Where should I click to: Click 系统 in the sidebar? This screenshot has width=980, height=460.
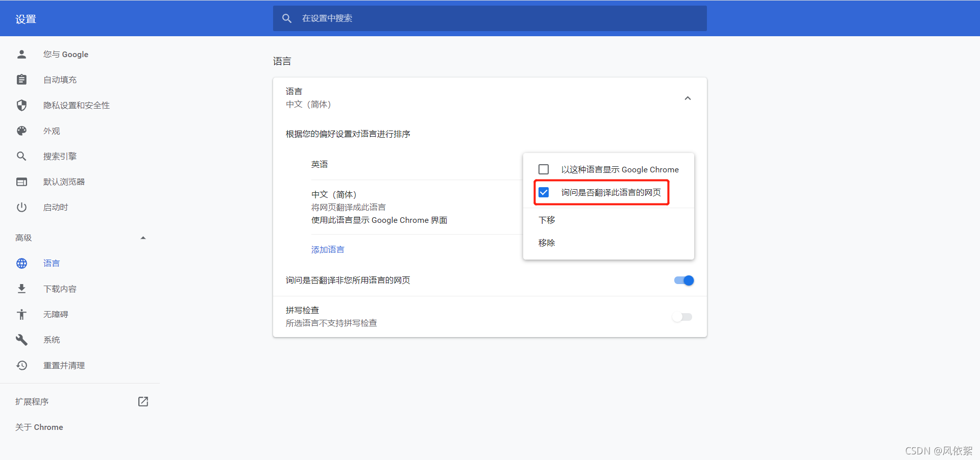[x=52, y=340]
